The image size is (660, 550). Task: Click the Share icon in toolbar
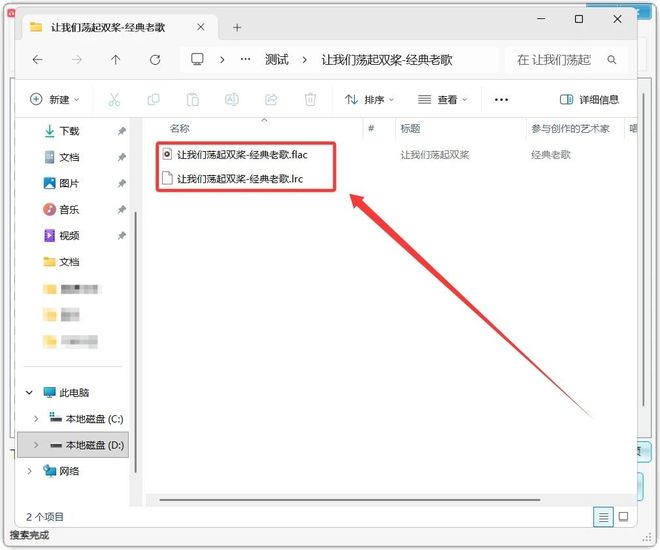[x=271, y=99]
